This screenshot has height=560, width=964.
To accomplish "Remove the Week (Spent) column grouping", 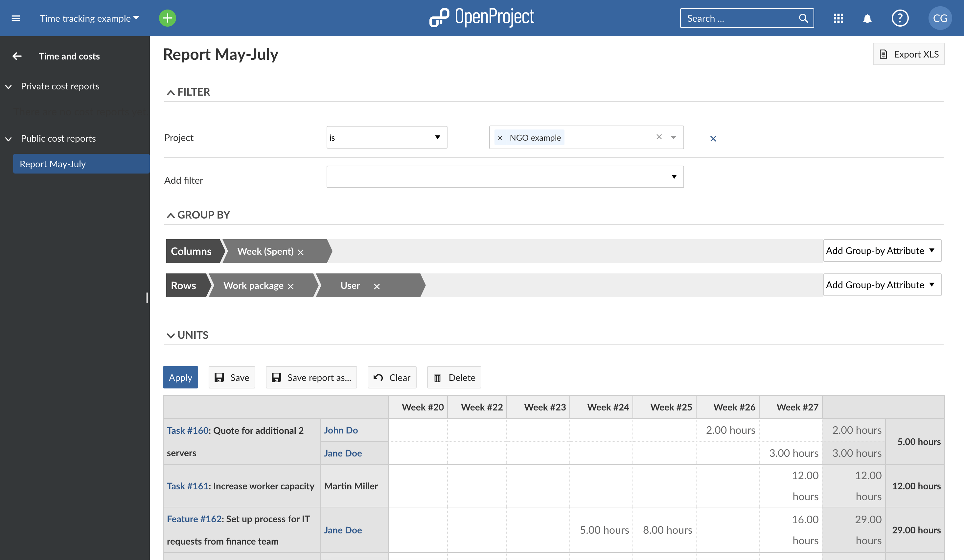I will 301,251.
